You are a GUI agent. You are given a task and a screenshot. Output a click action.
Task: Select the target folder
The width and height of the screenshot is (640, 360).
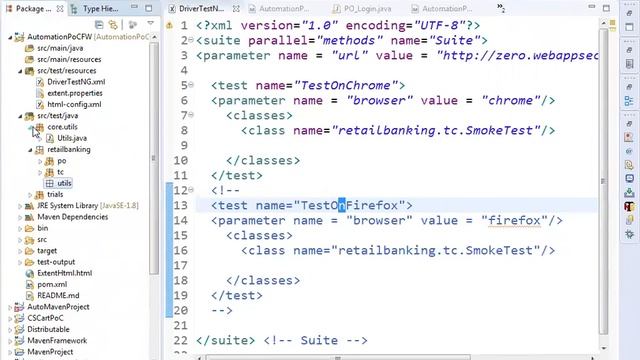click(47, 251)
